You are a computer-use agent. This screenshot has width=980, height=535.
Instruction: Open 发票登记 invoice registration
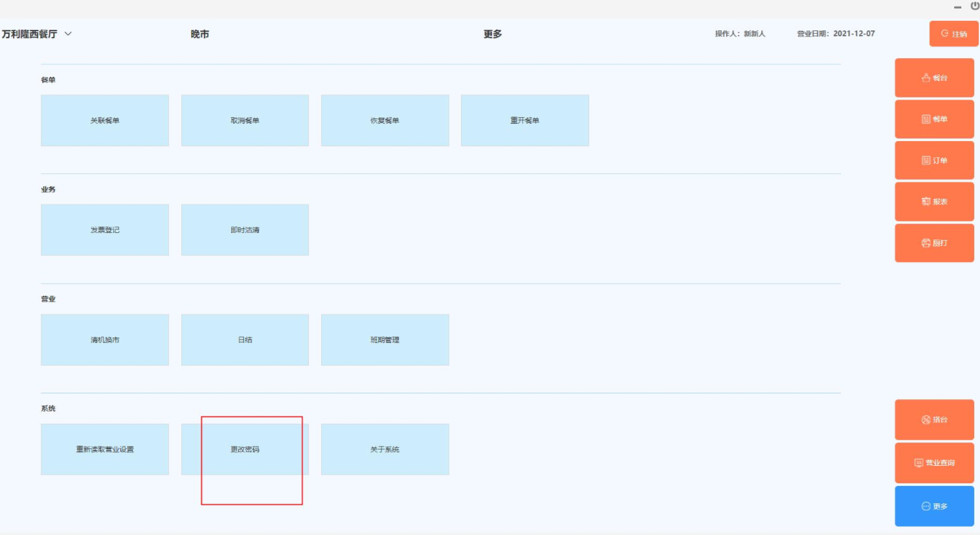(105, 230)
